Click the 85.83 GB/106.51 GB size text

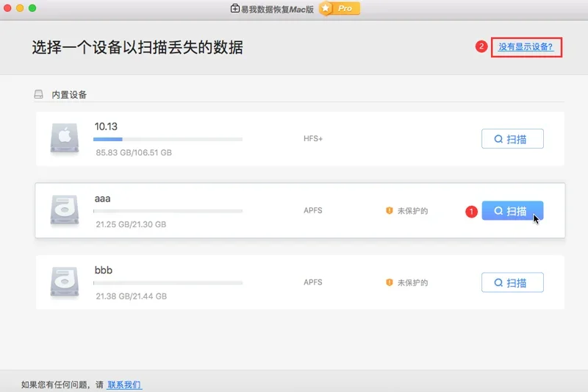pos(134,153)
